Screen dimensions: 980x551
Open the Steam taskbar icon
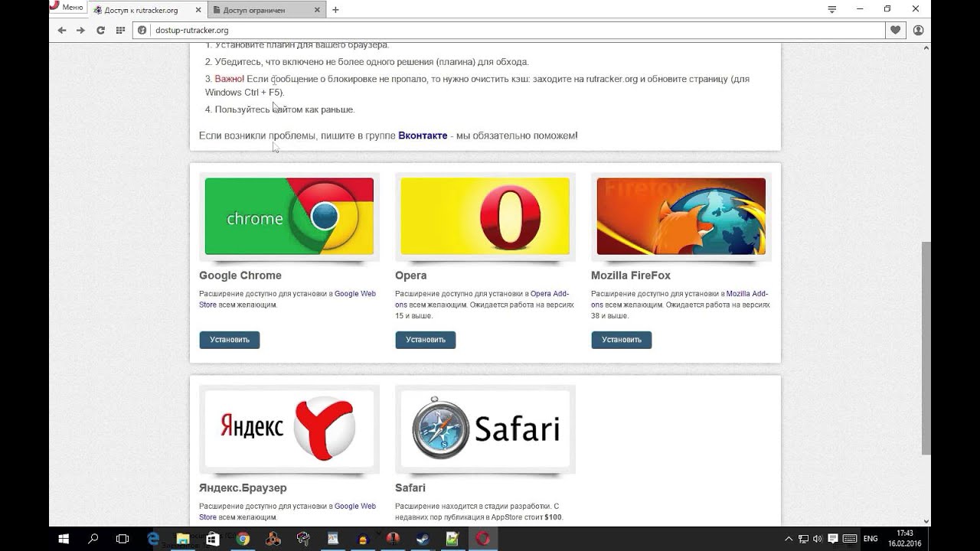(423, 539)
